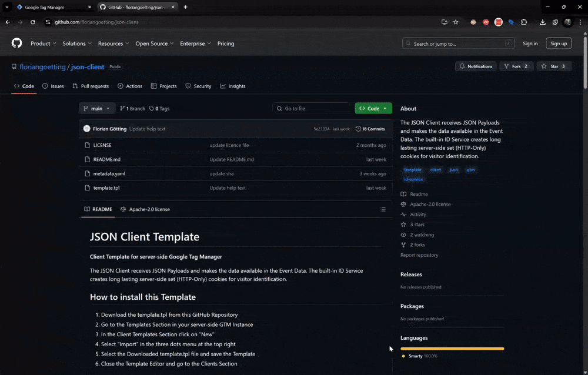The height and width of the screenshot is (375, 588).
Task: Click the yellow Smarty language bar
Action: coord(452,349)
